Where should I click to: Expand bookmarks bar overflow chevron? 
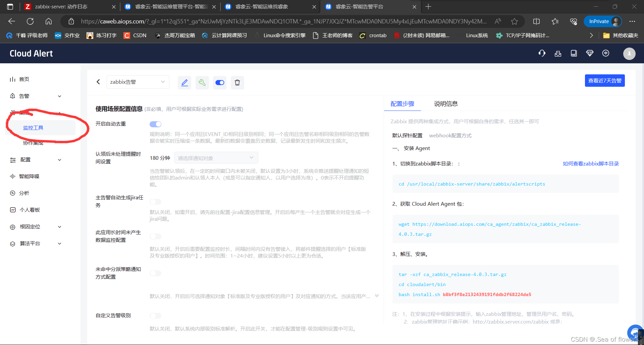tap(591, 36)
